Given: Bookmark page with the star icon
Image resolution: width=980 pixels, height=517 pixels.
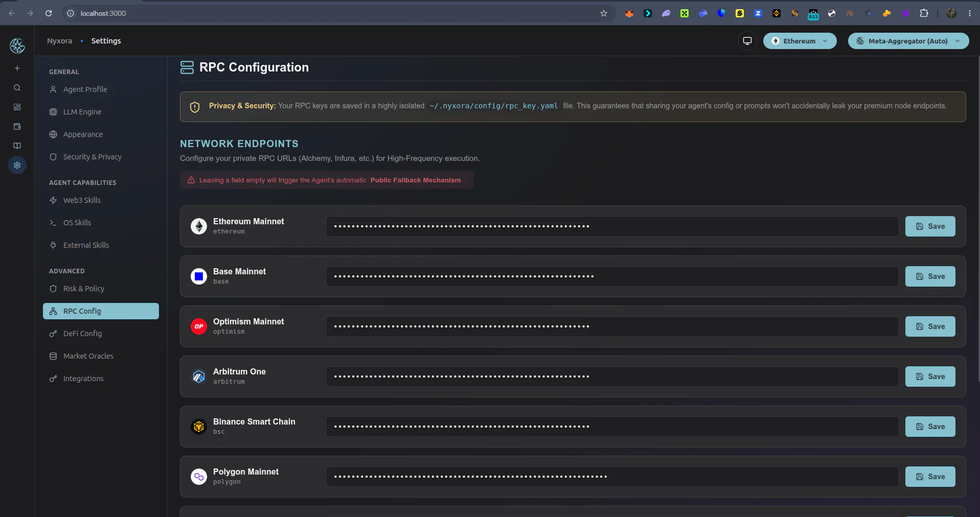Looking at the screenshot, I should click(603, 13).
